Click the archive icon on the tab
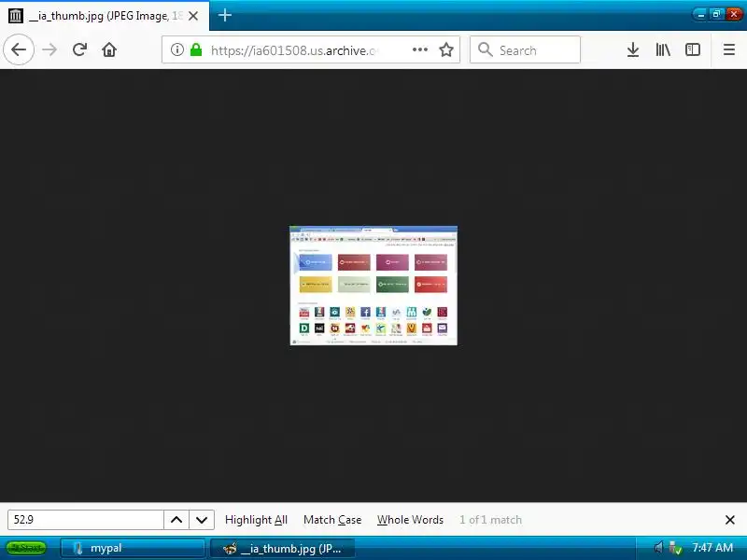747x560 pixels. pyautogui.click(x=16, y=16)
